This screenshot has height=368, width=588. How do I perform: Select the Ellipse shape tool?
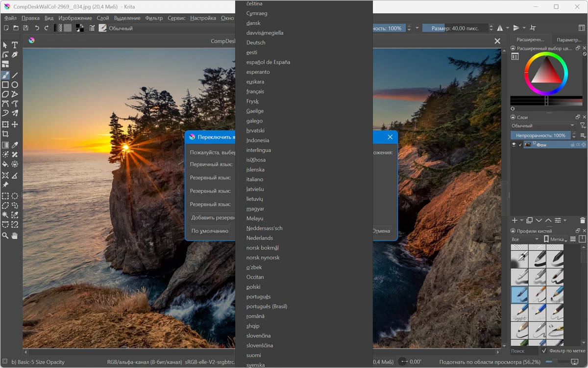(15, 85)
